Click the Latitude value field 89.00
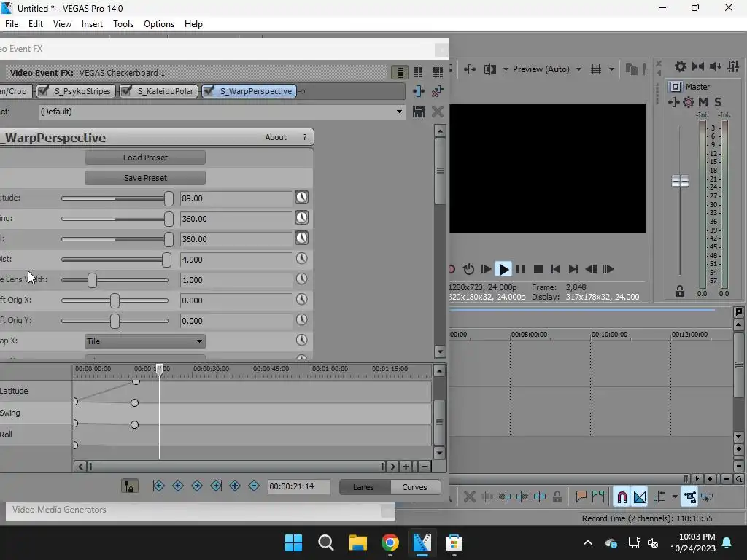This screenshot has height=560, width=747. [236, 198]
